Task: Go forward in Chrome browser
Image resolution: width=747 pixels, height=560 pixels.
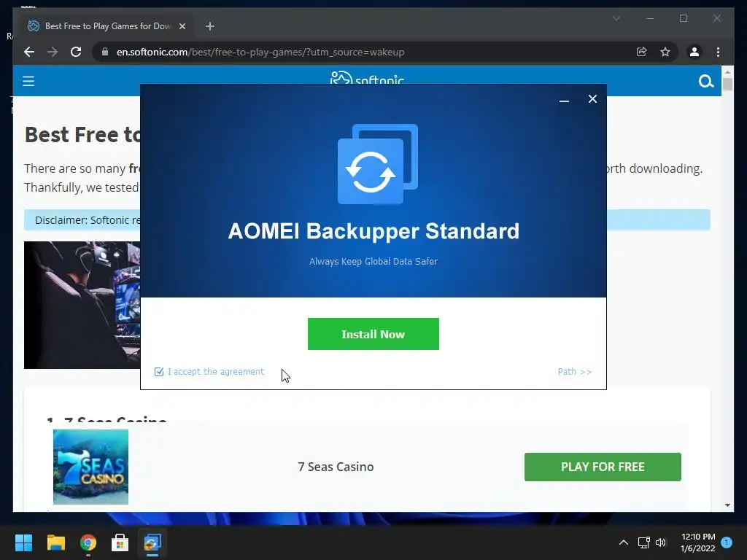Action: [x=53, y=52]
